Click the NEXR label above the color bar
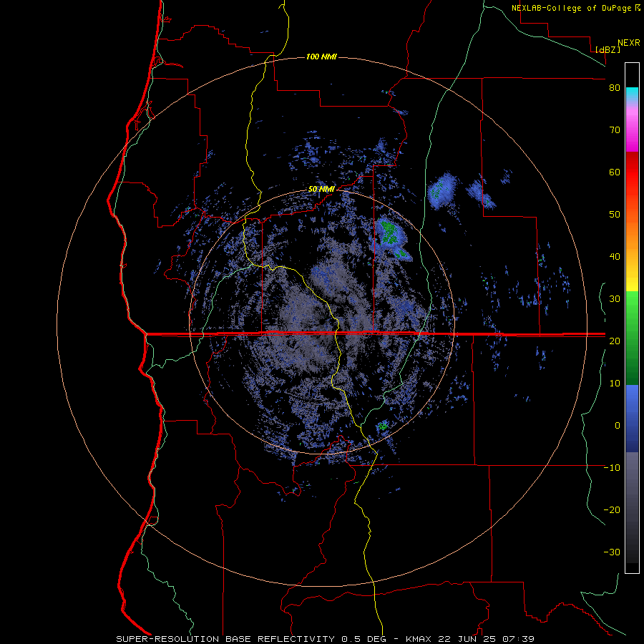 (629, 43)
